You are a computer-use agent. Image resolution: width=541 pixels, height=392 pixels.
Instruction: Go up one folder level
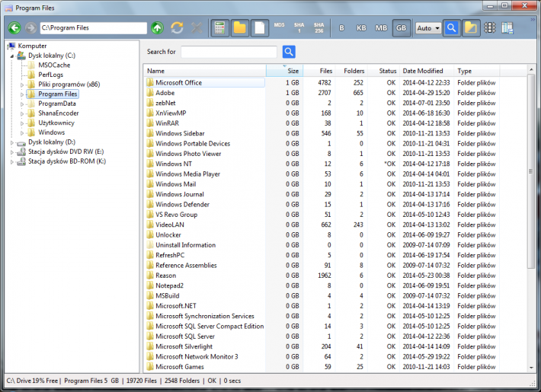157,28
